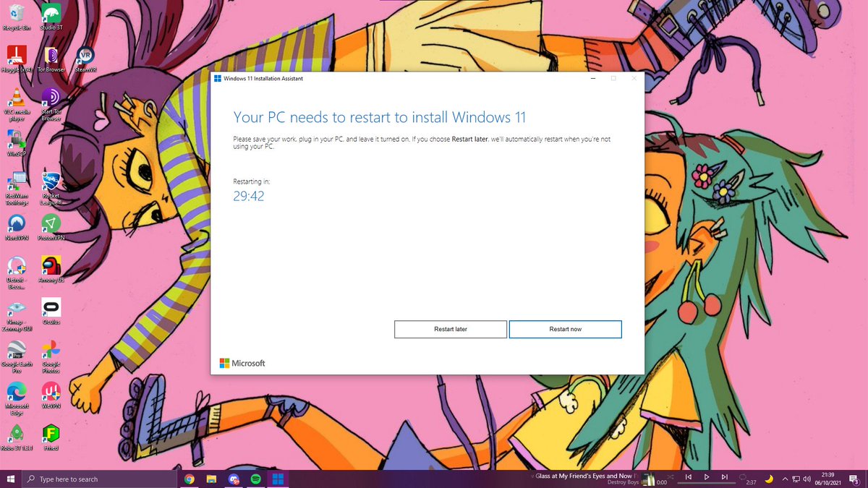868x488 pixels.
Task: Click the moon night-mode tray icon
Action: click(x=769, y=479)
